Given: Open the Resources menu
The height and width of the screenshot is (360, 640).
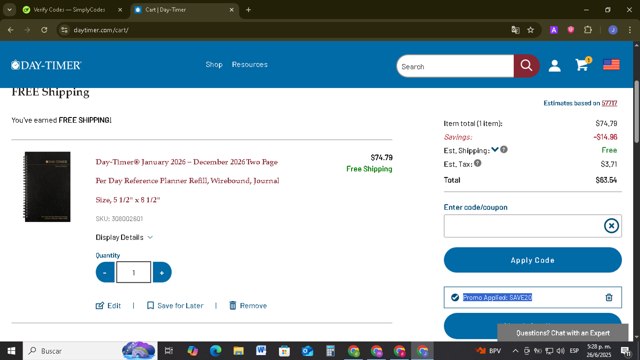Looking at the screenshot, I should pos(250,64).
